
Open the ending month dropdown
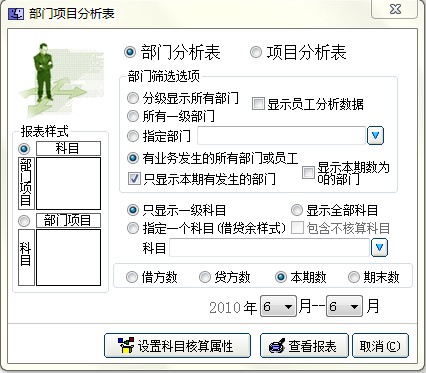pyautogui.click(x=344, y=306)
